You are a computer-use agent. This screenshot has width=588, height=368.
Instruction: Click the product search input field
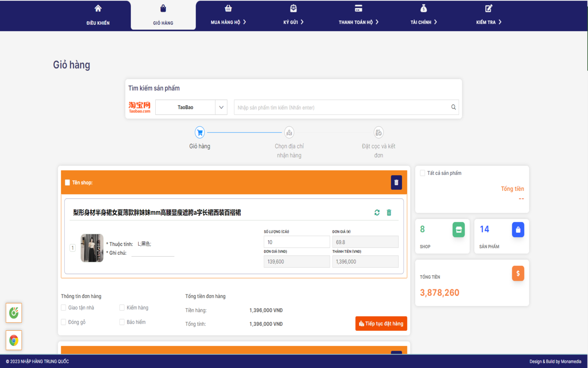point(342,107)
